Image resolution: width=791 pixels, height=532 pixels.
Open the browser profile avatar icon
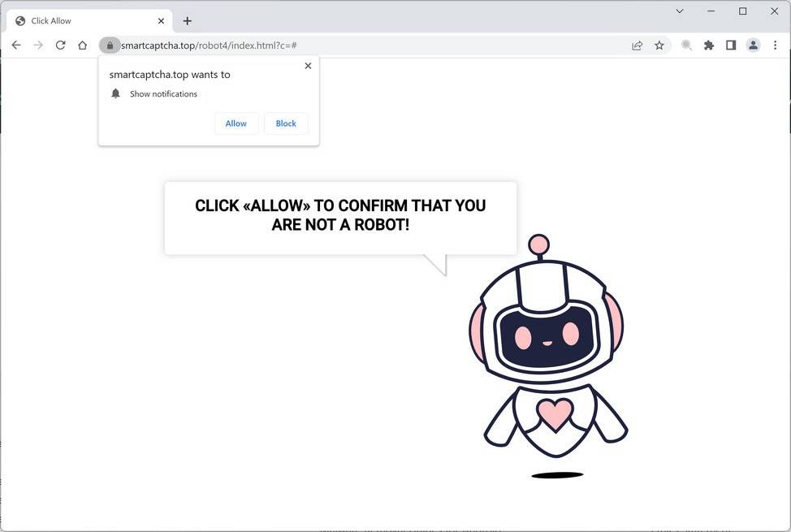pos(752,45)
